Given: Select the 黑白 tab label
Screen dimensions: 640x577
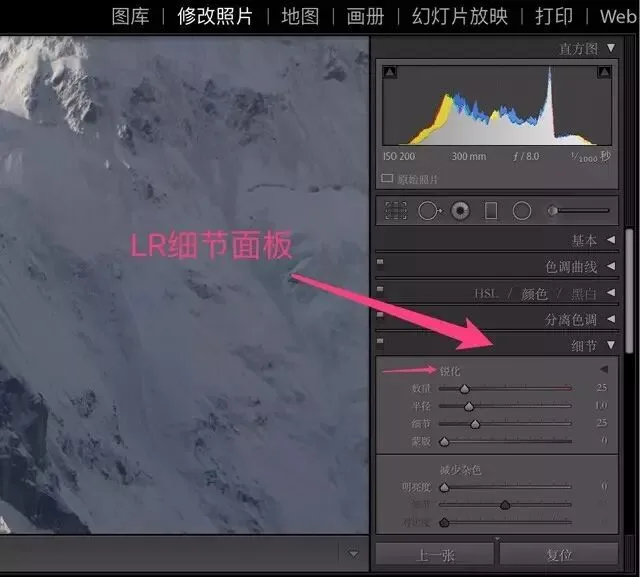Looking at the screenshot, I should tap(583, 294).
